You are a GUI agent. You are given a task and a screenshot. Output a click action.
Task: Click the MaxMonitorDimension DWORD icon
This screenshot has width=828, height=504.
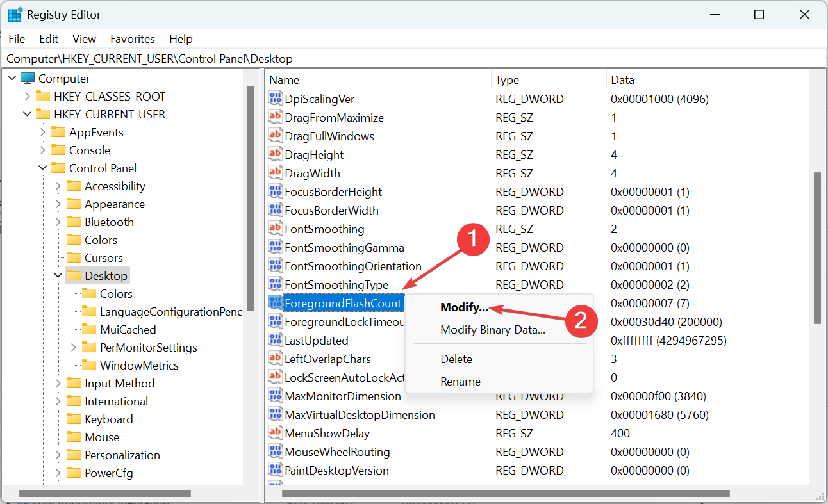[x=275, y=396]
